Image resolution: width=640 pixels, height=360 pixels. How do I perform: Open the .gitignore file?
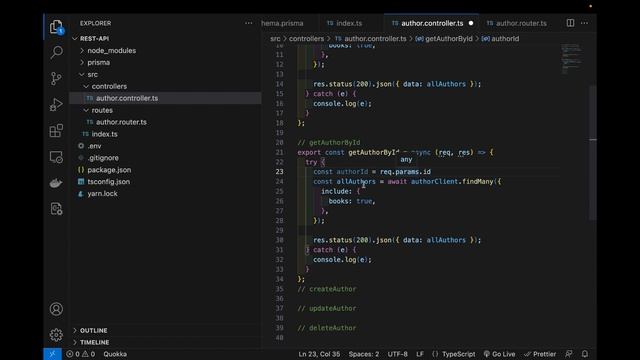pyautogui.click(x=165, y=158)
